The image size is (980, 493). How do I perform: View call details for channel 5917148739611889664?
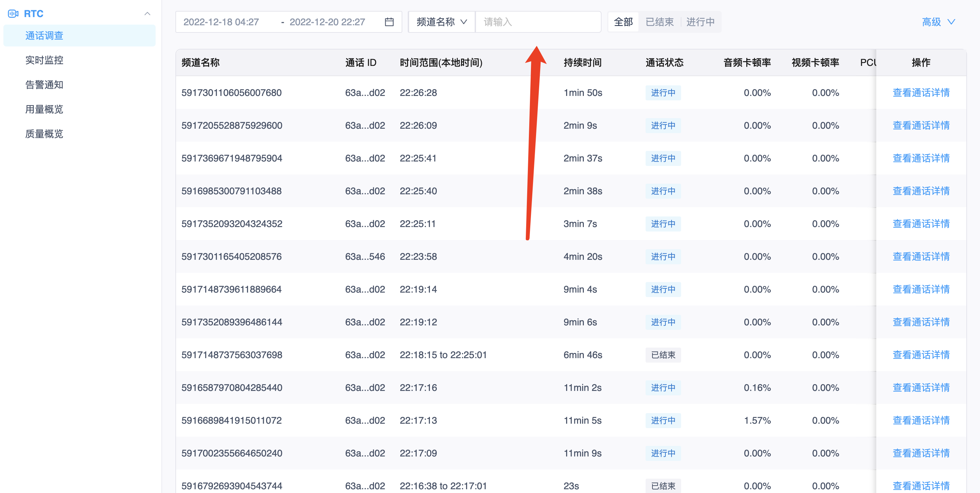click(921, 289)
